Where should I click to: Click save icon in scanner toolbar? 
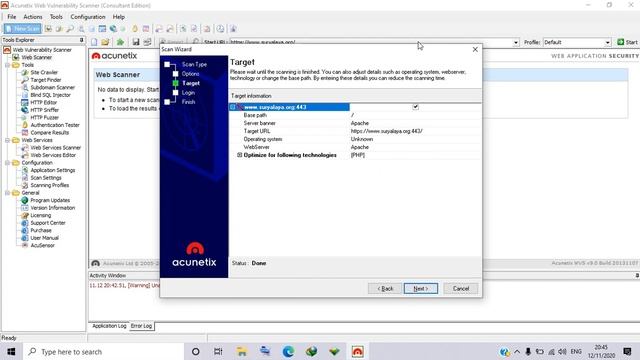[x=136, y=42]
